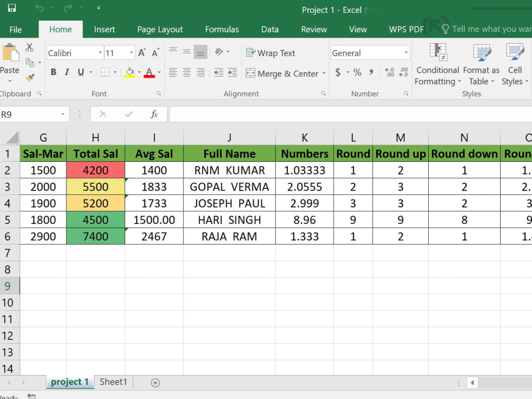The image size is (532, 399).
Task: Select cell containing GOPAL VERMA
Action: [229, 187]
